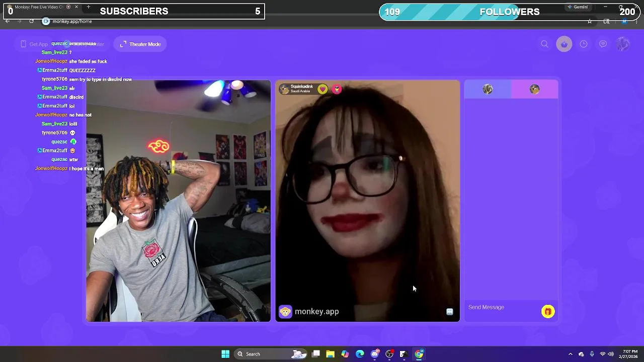Click the Chrome profile avatar M
The height and width of the screenshot is (362, 644).
(624, 21)
